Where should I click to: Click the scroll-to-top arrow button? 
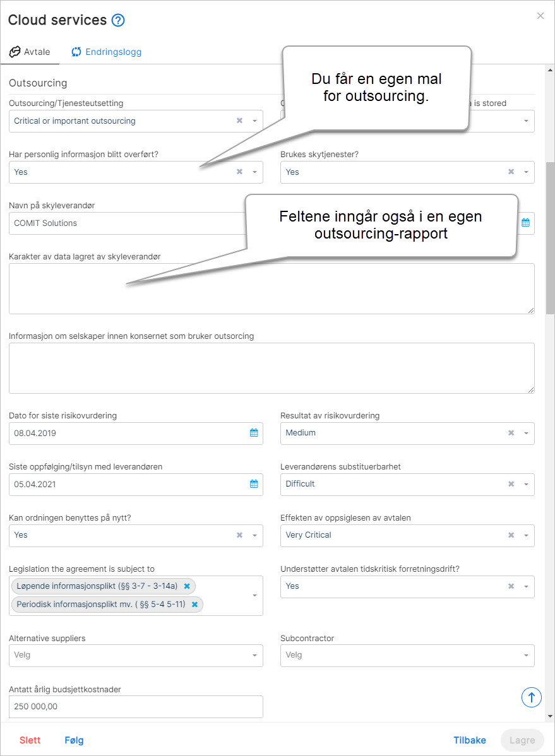[532, 697]
